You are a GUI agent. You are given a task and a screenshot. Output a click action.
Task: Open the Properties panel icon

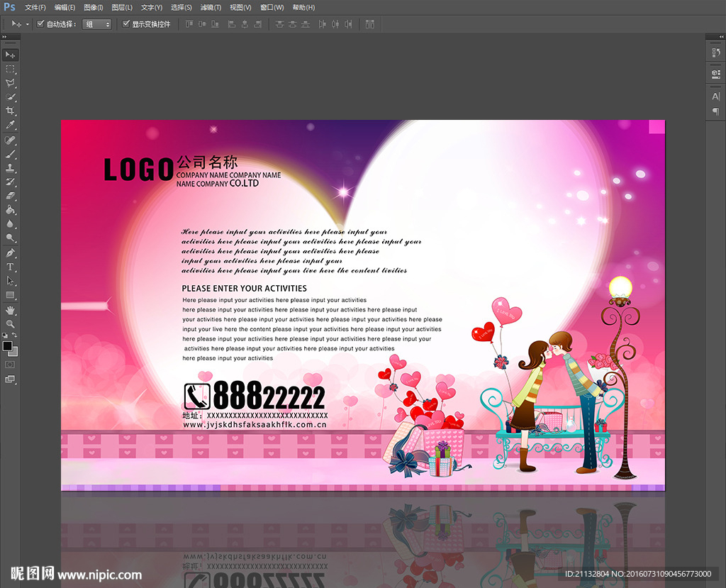716,74
